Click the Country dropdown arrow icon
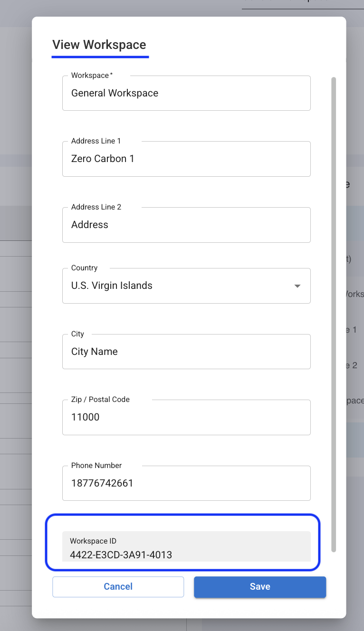Viewport: 364px width, 631px height. click(297, 286)
